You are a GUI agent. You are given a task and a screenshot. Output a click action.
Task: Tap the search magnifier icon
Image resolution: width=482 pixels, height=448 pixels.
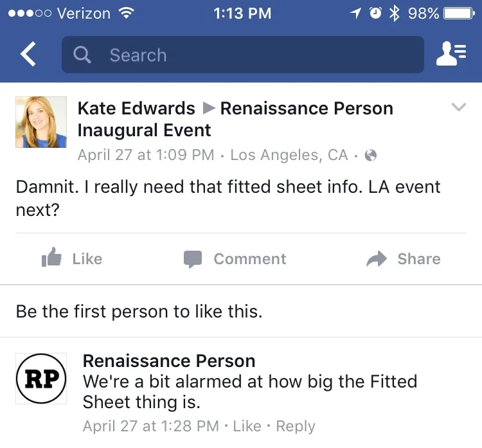click(82, 55)
